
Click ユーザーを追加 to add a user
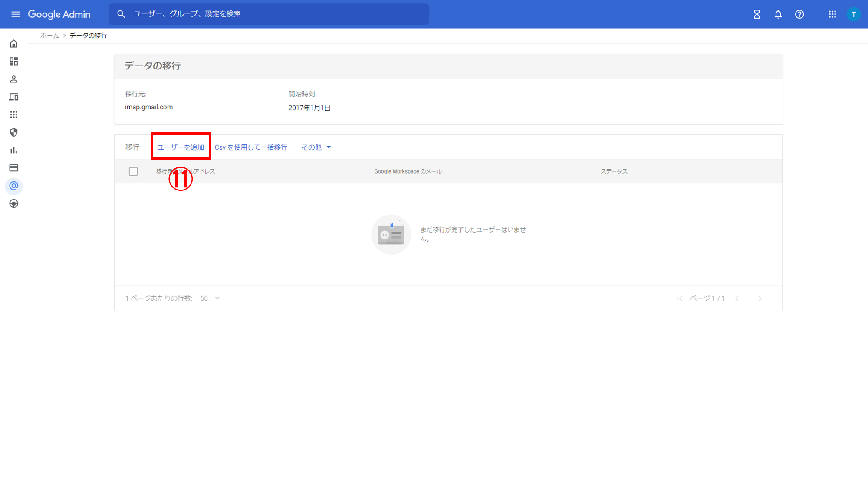click(181, 147)
